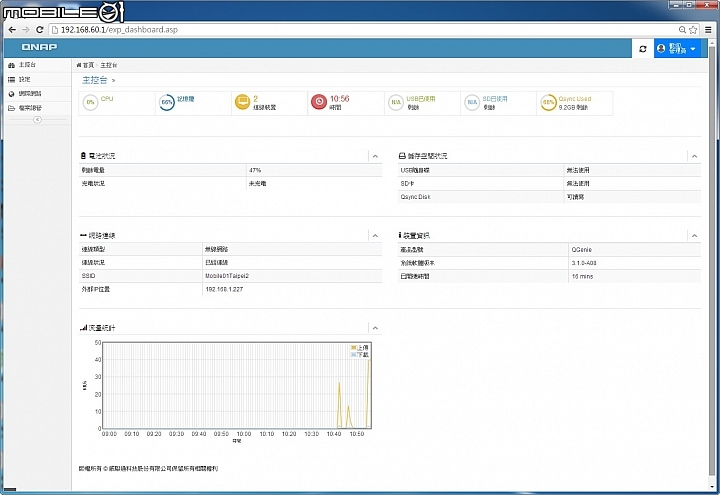Screen dimensions: 720x495
Task: Click the QNAP logo in header
Action: click(x=39, y=47)
